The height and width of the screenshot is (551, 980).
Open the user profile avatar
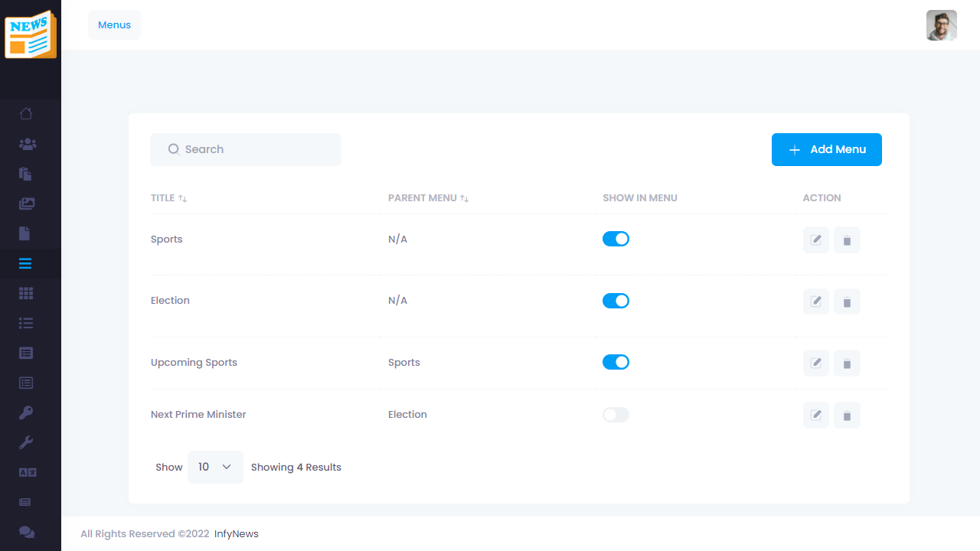click(942, 25)
